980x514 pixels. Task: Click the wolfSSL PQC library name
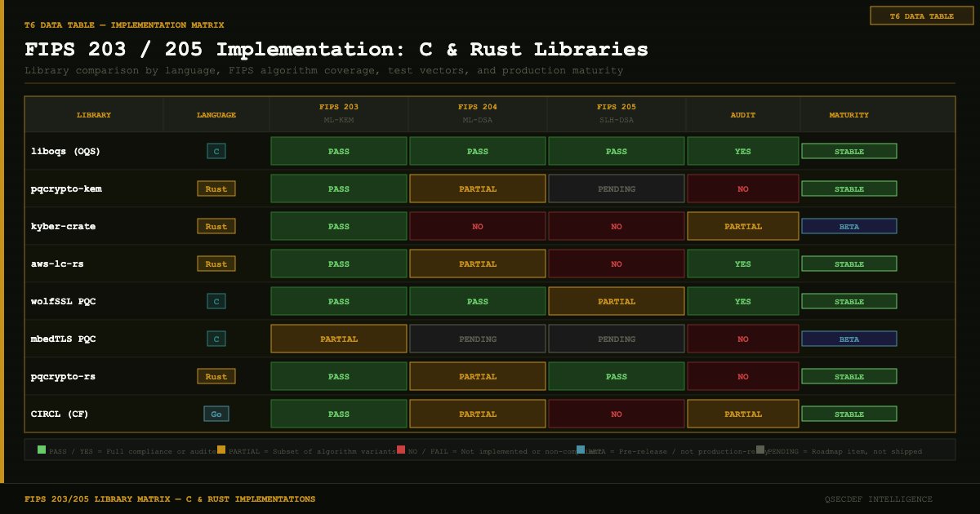point(63,301)
